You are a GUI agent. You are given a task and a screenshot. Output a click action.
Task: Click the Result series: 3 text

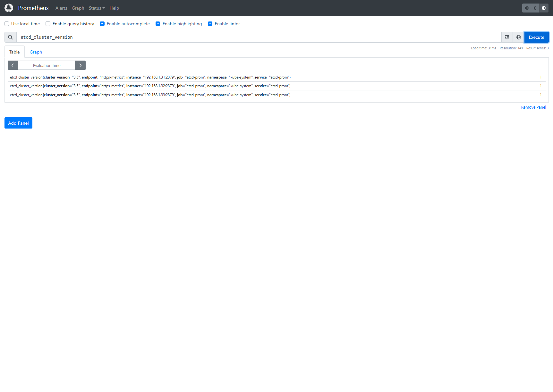[x=537, y=48]
